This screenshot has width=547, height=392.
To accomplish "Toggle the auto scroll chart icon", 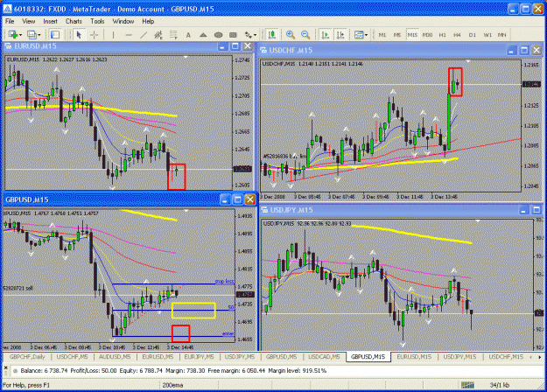I will click(326, 34).
